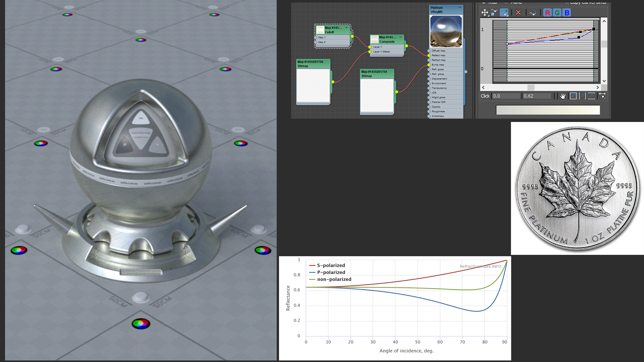Viewport: 644px width, 362px height.
Task: Click the Composite node output socket
Action: click(x=406, y=46)
